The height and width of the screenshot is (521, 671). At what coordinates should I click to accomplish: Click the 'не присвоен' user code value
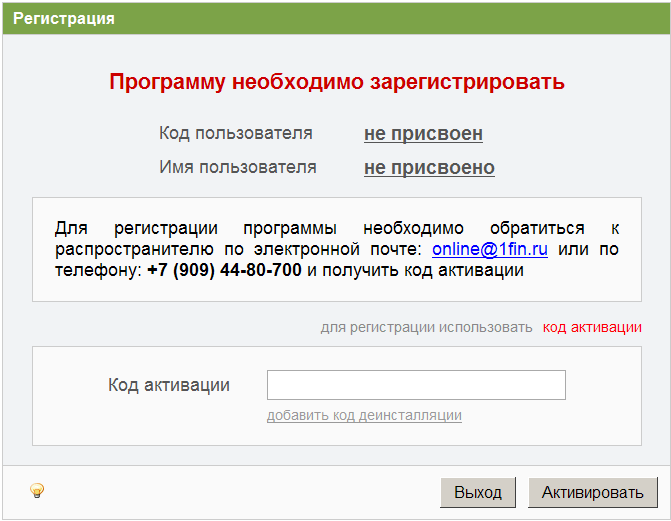pos(423,134)
